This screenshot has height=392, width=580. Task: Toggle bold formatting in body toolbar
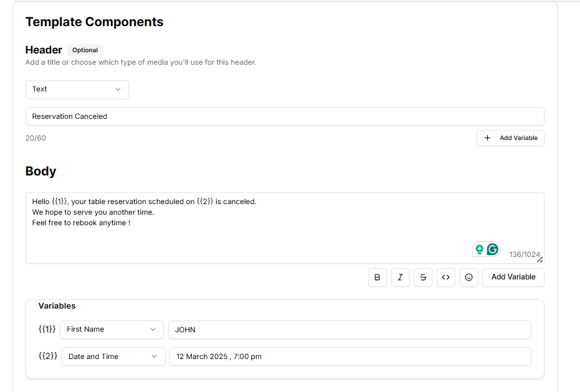tap(377, 278)
